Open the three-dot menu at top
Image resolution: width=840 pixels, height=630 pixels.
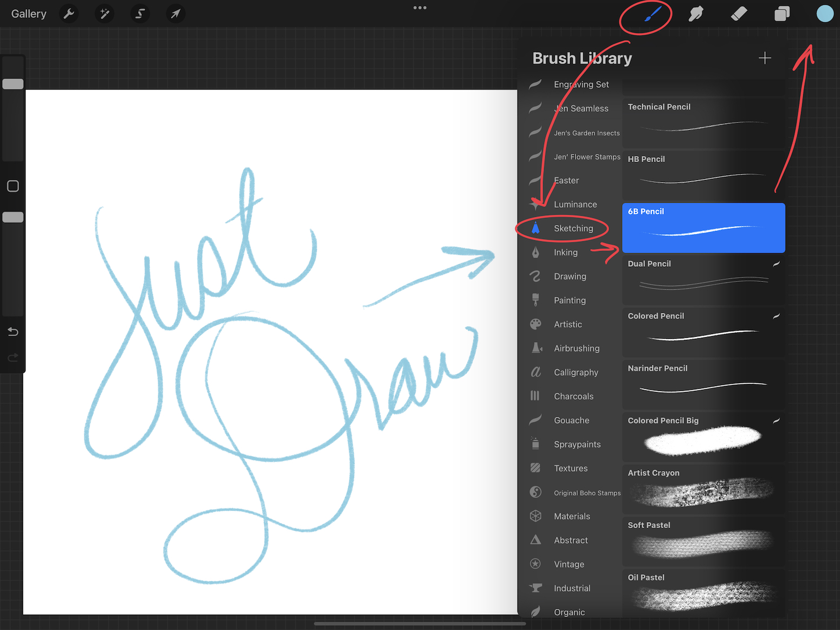point(420,8)
